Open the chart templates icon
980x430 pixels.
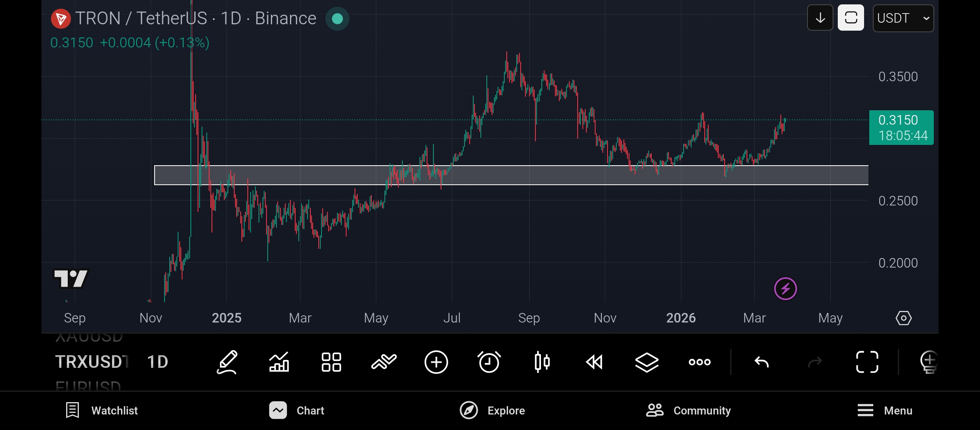tap(384, 362)
